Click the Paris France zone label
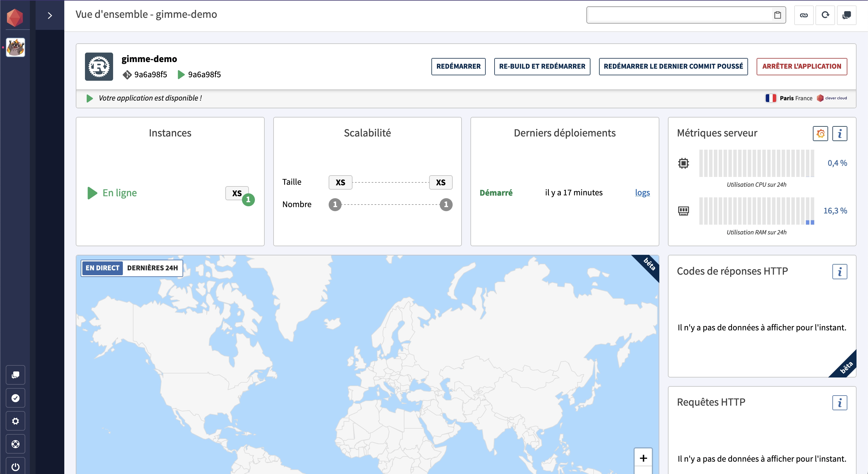Image resolution: width=868 pixels, height=474 pixels. 796,98
